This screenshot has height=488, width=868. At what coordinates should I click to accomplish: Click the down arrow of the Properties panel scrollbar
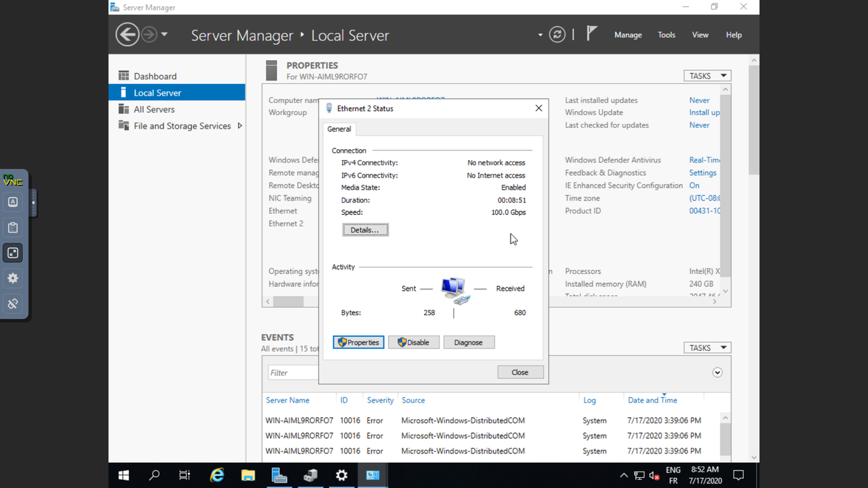[726, 291]
